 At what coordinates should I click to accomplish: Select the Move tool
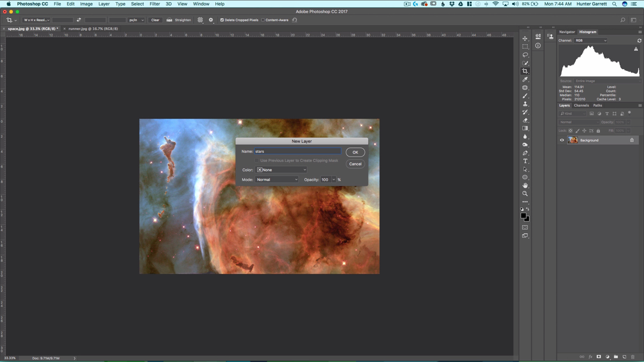tap(525, 39)
